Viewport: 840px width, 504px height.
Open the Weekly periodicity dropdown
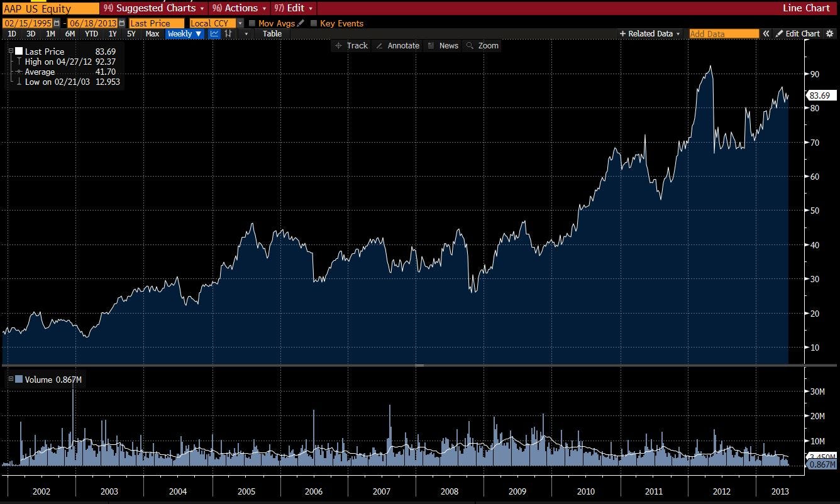[184, 34]
